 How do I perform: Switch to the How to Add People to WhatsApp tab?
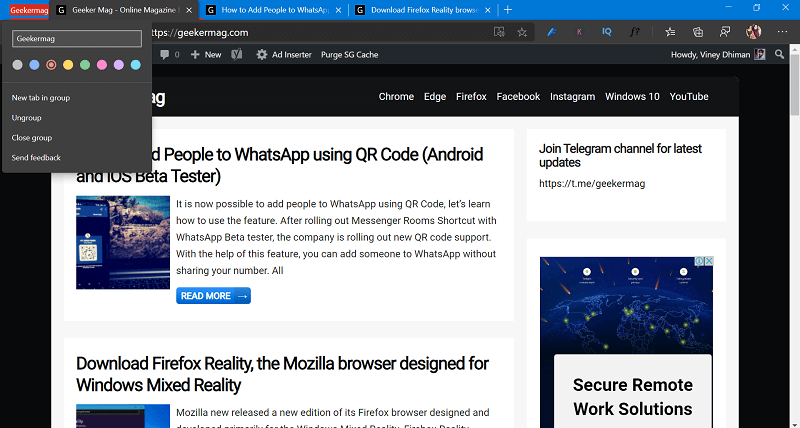274,10
